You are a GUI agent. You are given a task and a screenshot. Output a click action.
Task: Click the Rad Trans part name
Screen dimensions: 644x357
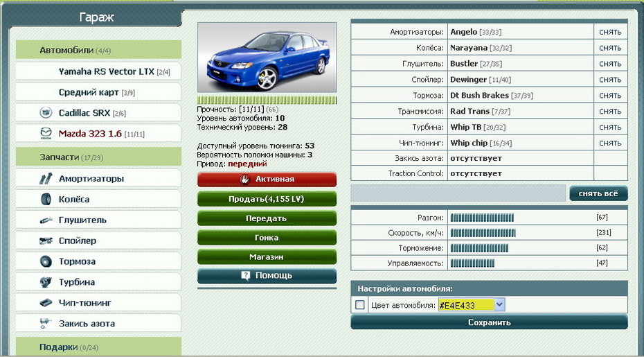pyautogui.click(x=470, y=111)
